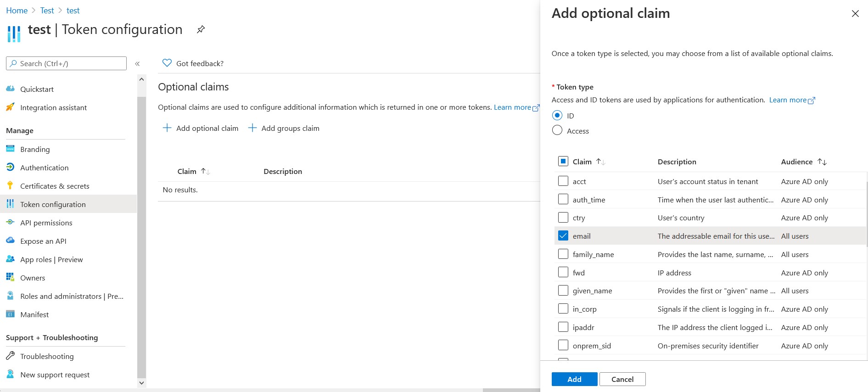Collapse the sidebar with double chevron
The width and height of the screenshot is (868, 392).
click(x=137, y=64)
